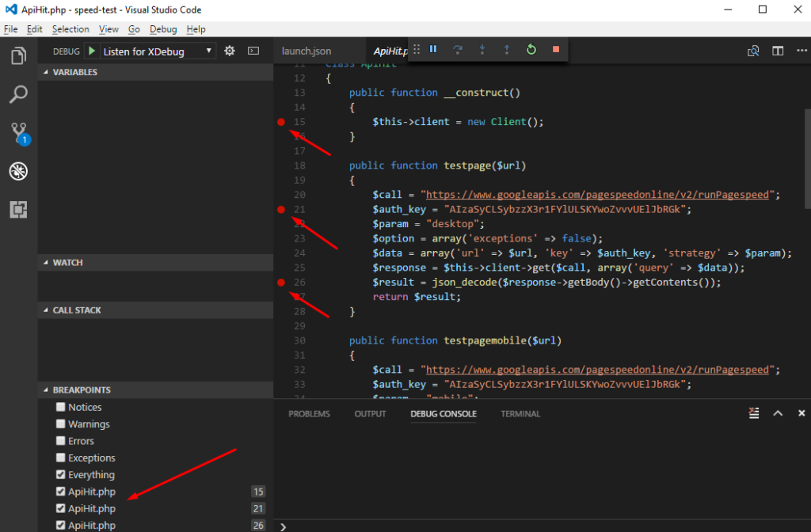Switch to the Terminal panel tab

(520, 413)
